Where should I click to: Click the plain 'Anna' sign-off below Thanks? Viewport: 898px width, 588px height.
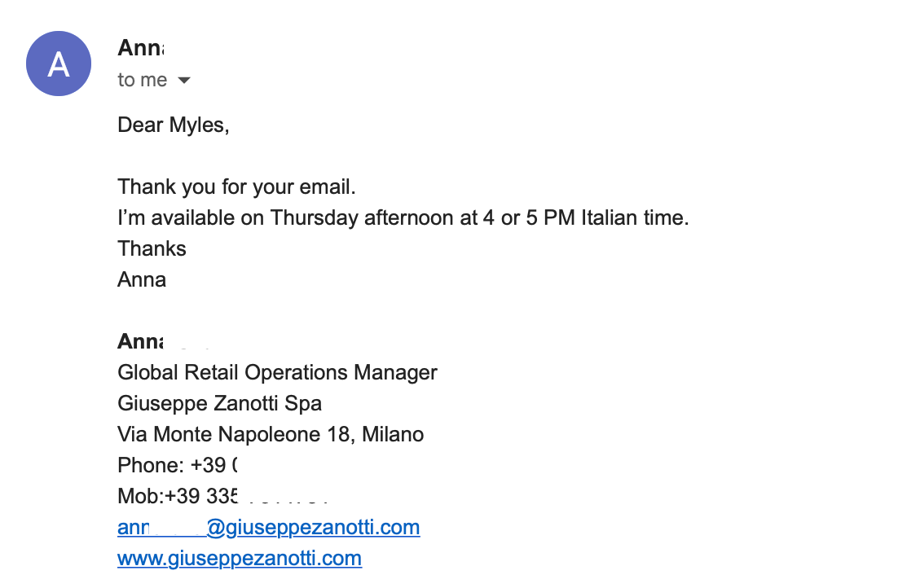coord(142,280)
